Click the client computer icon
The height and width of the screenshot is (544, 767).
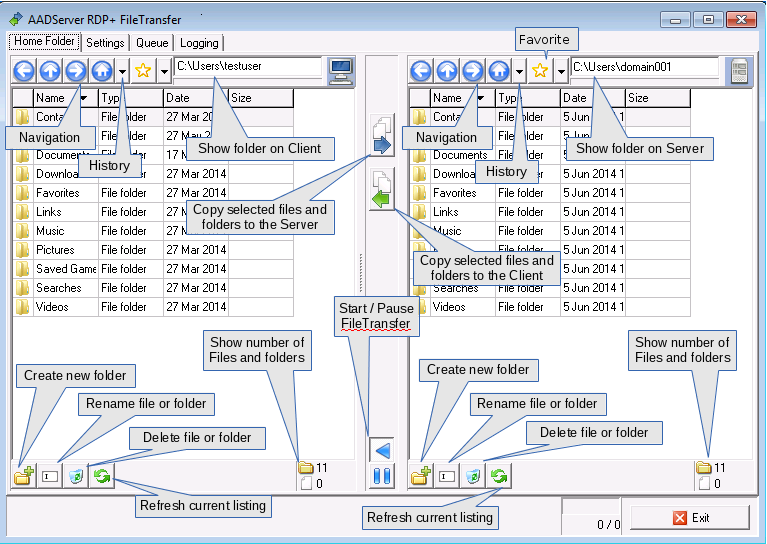coord(341,70)
